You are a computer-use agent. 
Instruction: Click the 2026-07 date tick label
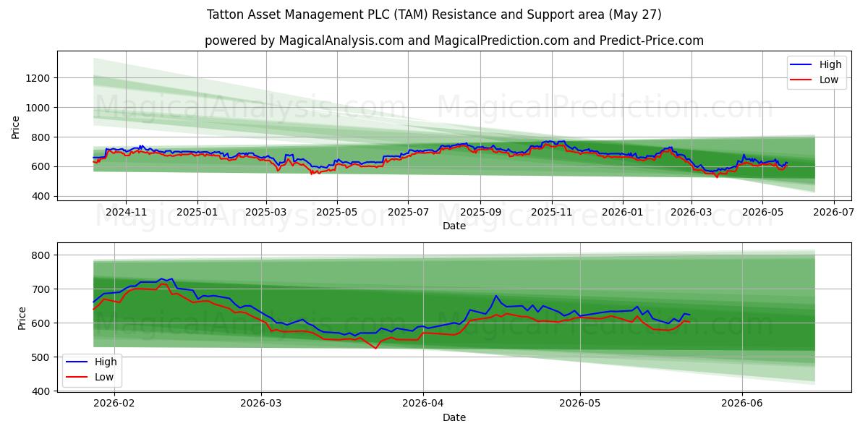834,213
